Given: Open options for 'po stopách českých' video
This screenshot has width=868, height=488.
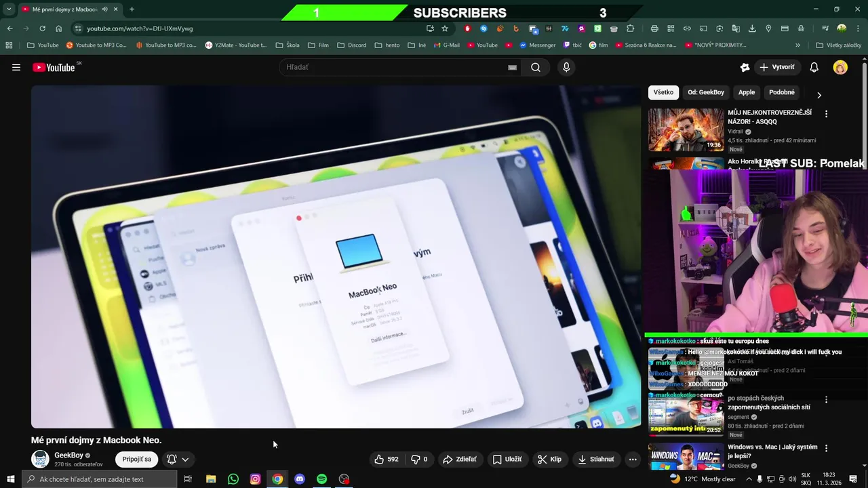Looking at the screenshot, I should pos(826,400).
